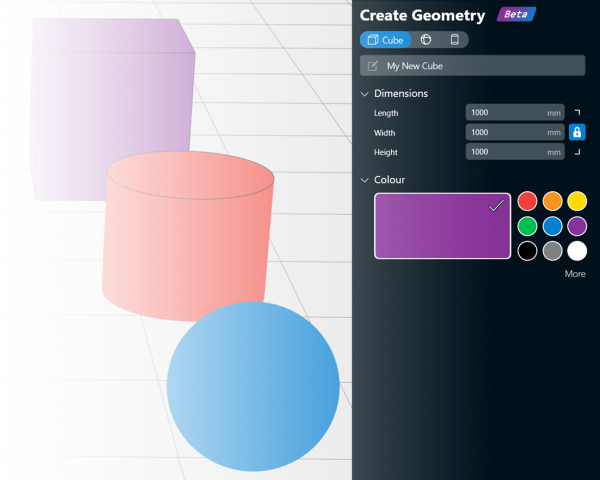Click the rename pencil icon

tap(373, 66)
